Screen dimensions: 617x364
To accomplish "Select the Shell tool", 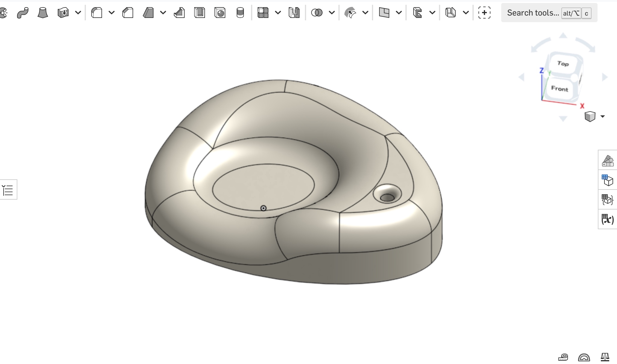I will [200, 13].
